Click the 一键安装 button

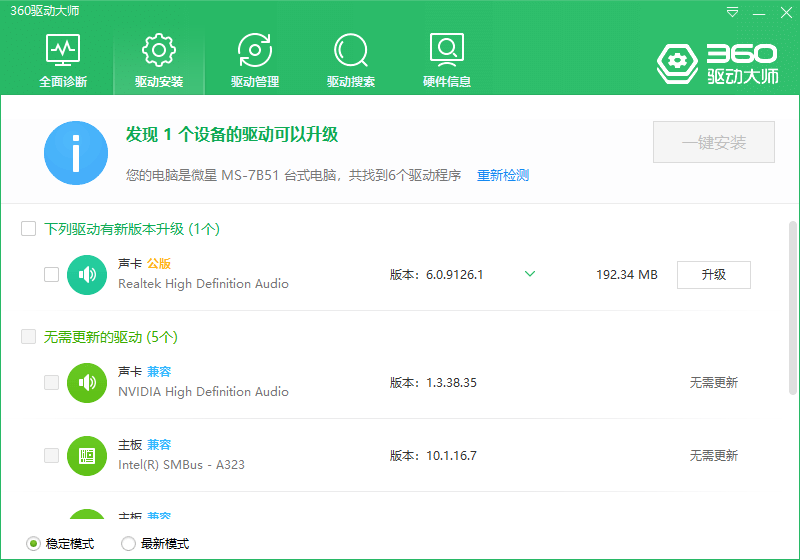click(x=714, y=142)
